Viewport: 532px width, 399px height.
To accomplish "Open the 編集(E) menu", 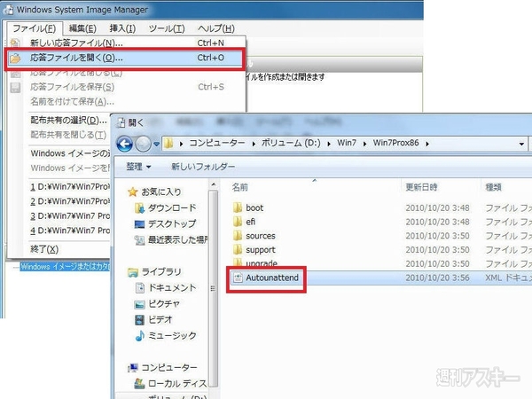I will (82, 28).
